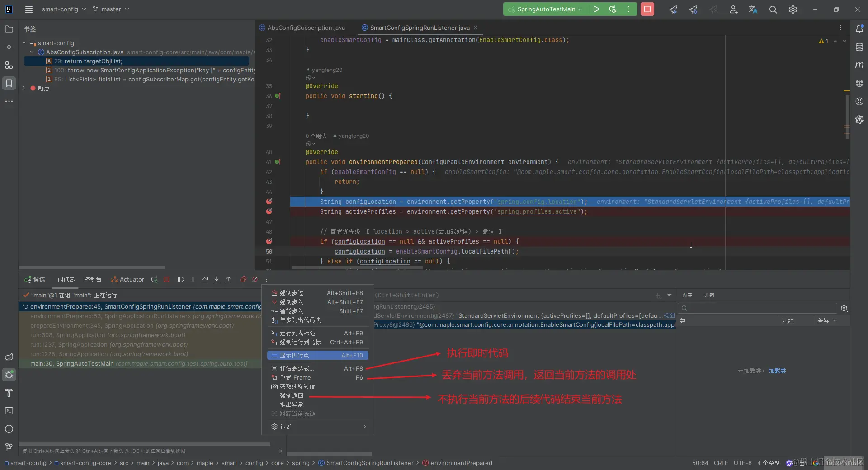The image size is (868, 470).
Task: Toggle the breakpoint on the activeProfiles getProperty line
Action: (x=269, y=211)
